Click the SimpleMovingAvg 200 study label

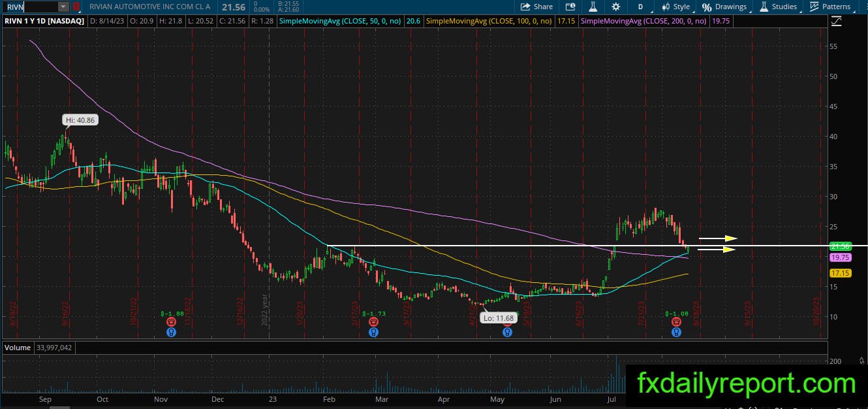[x=644, y=21]
